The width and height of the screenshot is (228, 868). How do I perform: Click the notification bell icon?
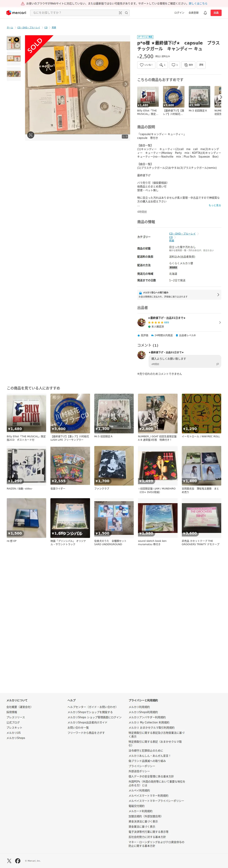(x=205, y=13)
